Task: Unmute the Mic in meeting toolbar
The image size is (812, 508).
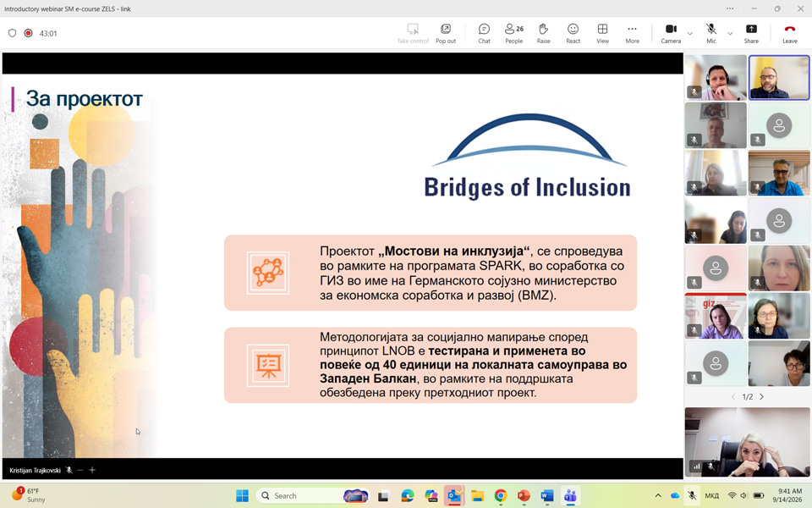Action: (711, 33)
